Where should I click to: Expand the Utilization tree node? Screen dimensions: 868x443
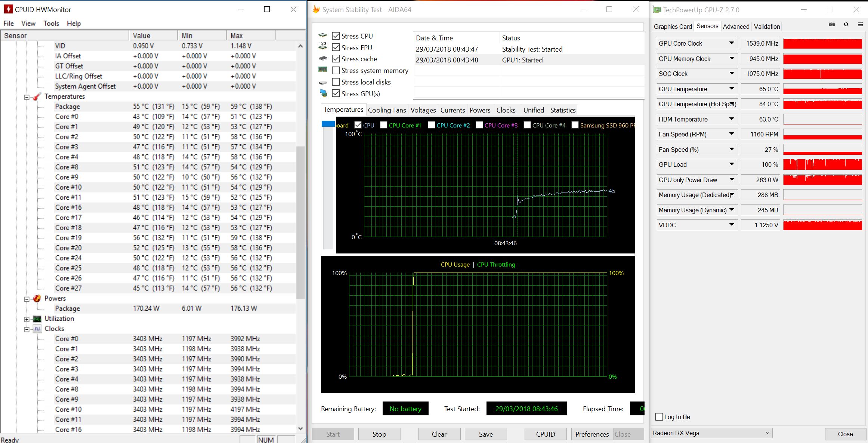[x=27, y=319]
